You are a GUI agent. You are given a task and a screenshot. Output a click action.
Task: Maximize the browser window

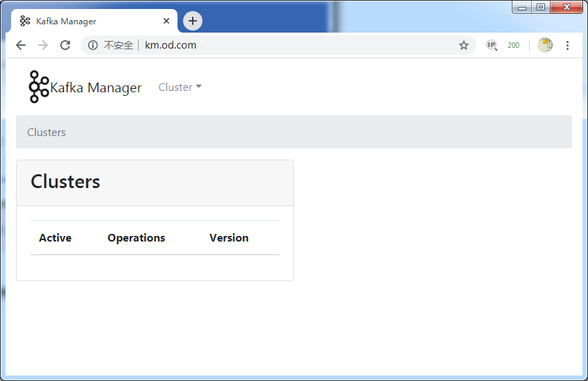point(541,7)
